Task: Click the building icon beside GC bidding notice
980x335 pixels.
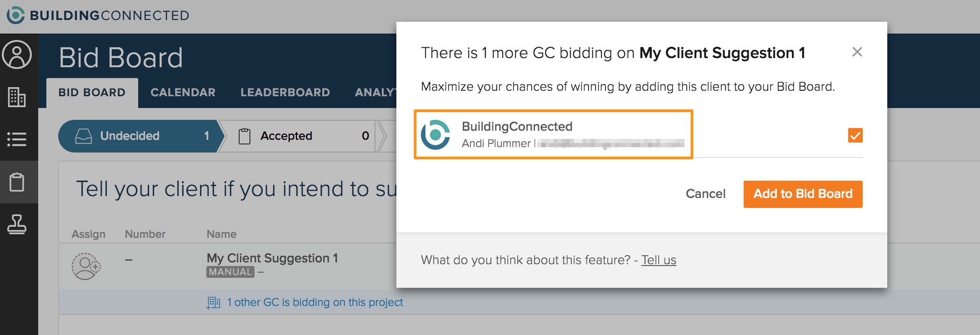Action: [213, 303]
